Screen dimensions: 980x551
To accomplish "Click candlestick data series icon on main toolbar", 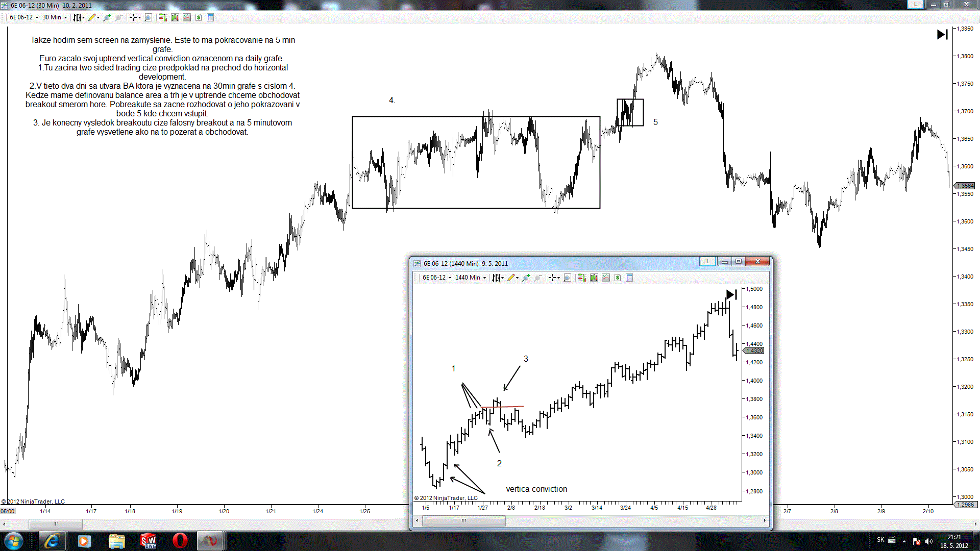I will pos(175,17).
